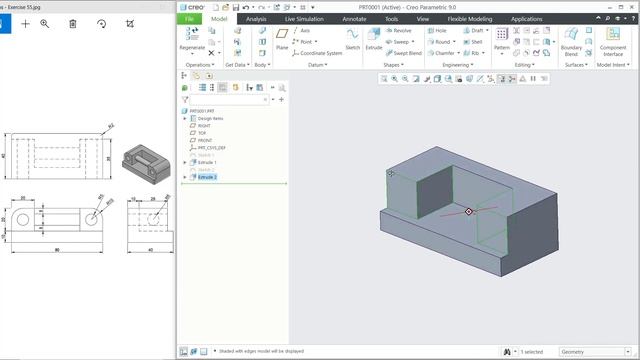640x360 pixels.
Task: Zoom the image in photo viewer
Action: 44,24
